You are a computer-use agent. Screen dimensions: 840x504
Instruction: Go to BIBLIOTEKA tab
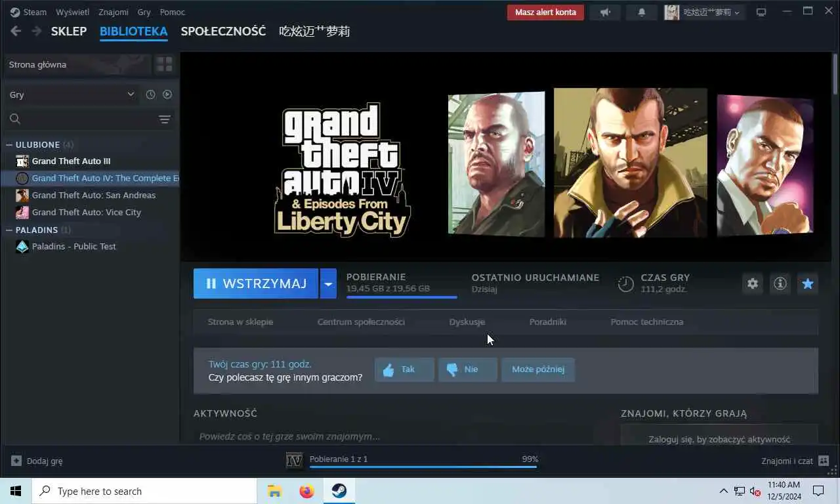134,31
